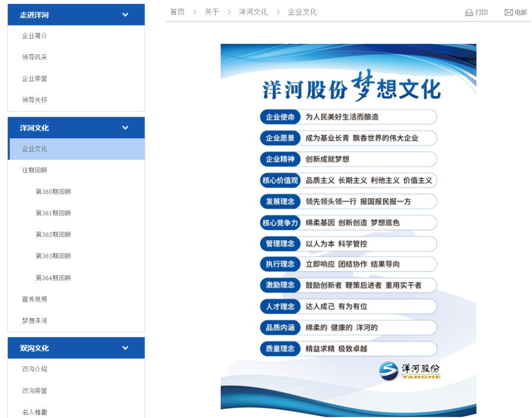Click the 企业愿景 label on the poster
Image resolution: width=532 pixels, height=418 pixels.
point(280,138)
